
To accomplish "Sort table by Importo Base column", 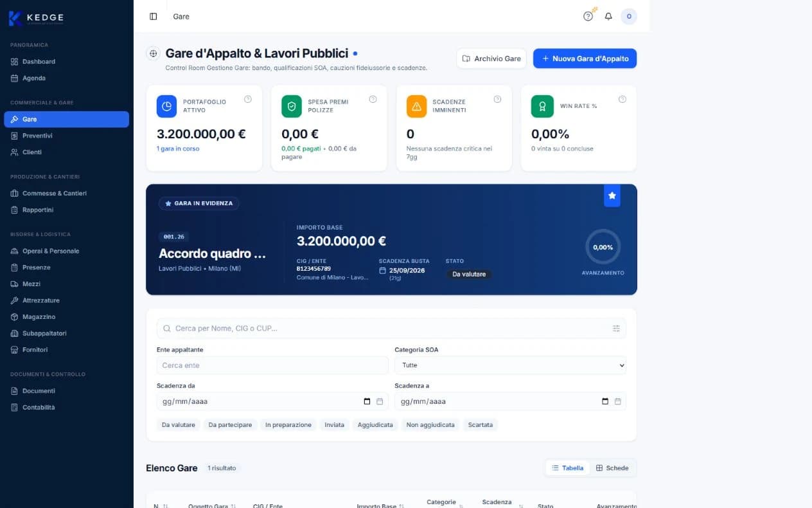I will (x=380, y=505).
